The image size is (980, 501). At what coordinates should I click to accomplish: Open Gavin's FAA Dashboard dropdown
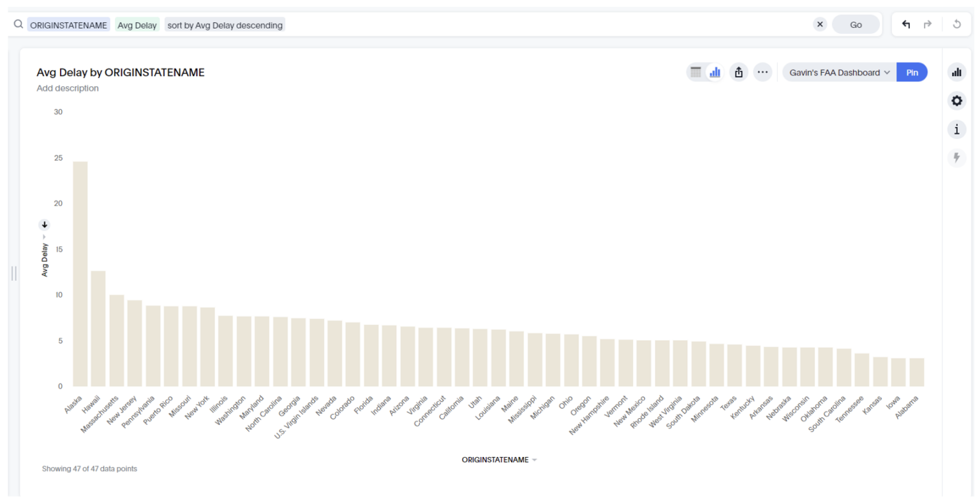pyautogui.click(x=839, y=72)
